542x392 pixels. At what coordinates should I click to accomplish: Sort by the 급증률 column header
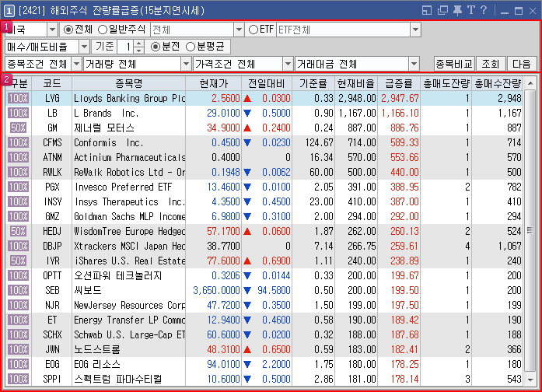[x=399, y=83]
